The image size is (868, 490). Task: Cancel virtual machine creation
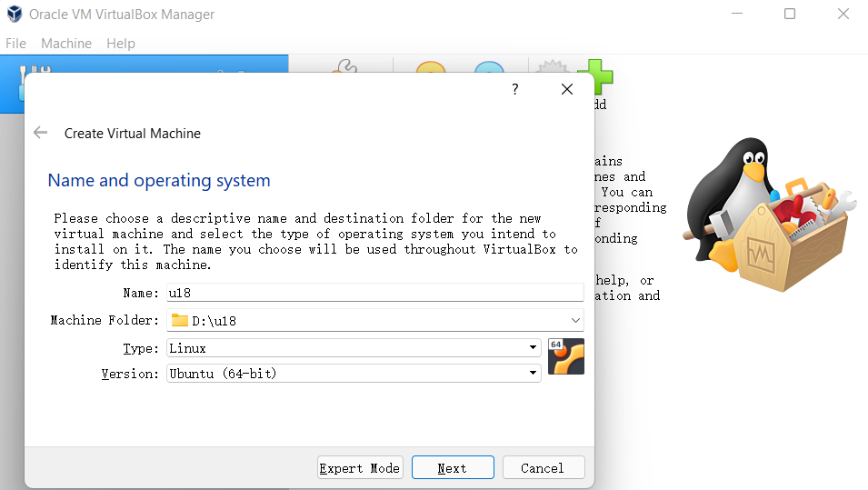pos(543,468)
